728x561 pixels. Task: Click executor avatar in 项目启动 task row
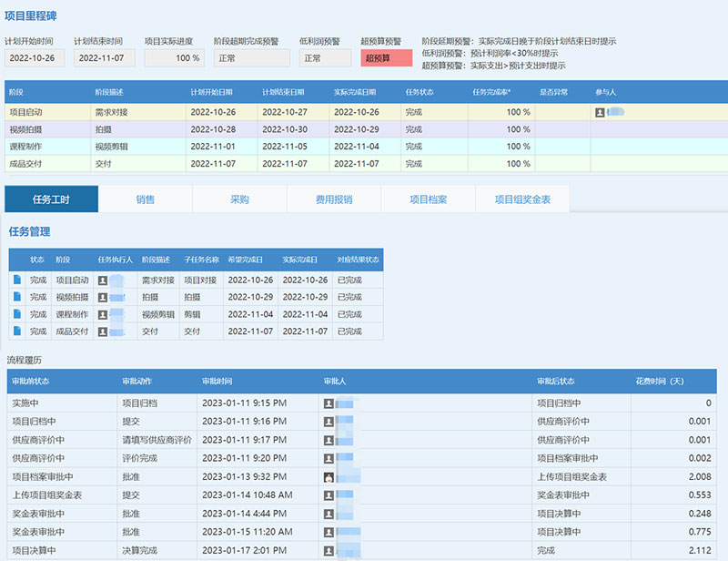(104, 280)
